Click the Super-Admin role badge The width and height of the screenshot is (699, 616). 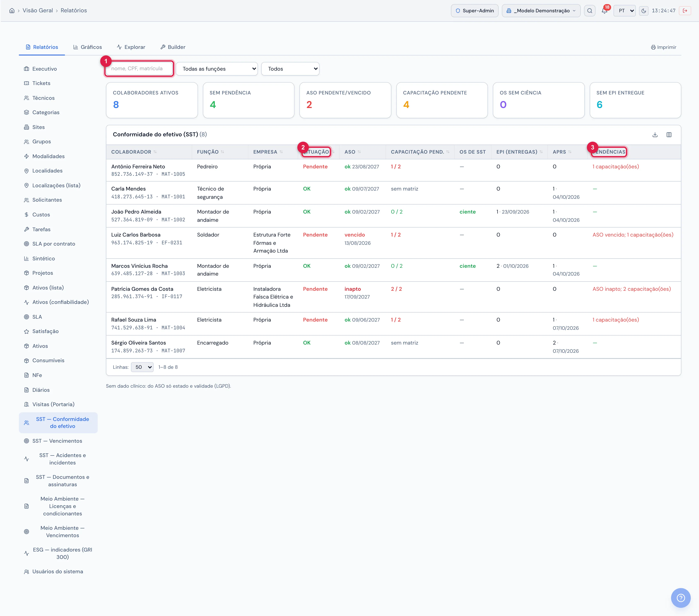click(475, 11)
